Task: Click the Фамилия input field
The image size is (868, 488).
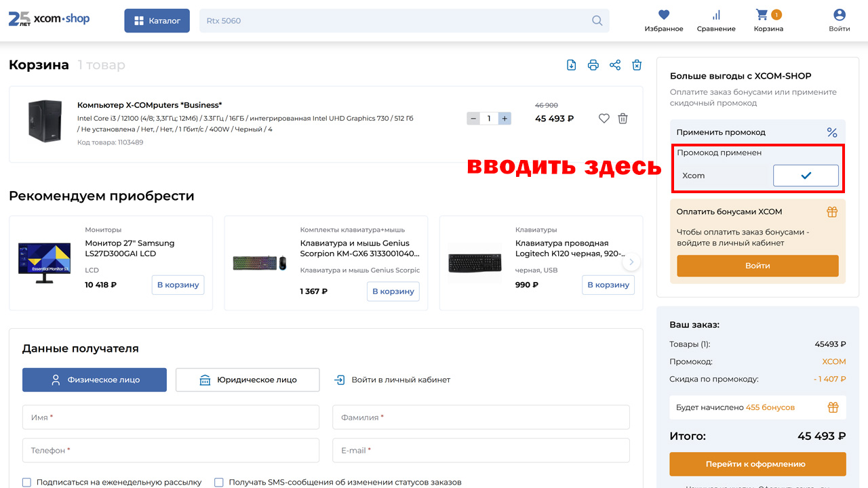Action: [x=481, y=418]
